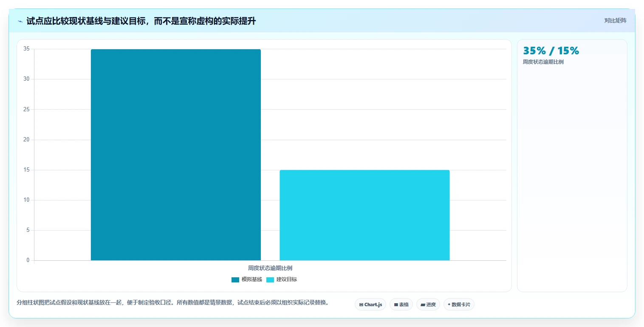Screen dimensions: 644x327
Task: Click the y-axis tick label 35
Action: (26, 49)
